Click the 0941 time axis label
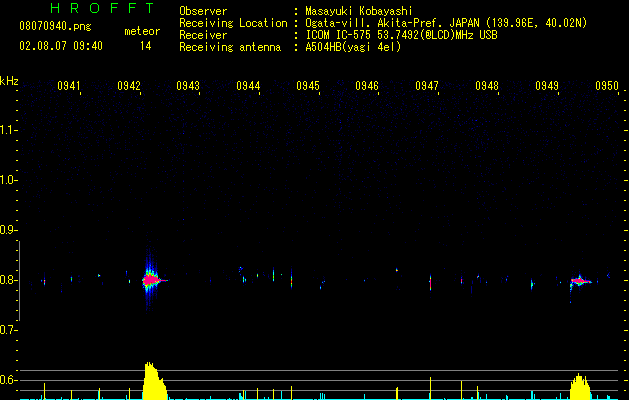This screenshot has width=629, height=400. click(69, 85)
